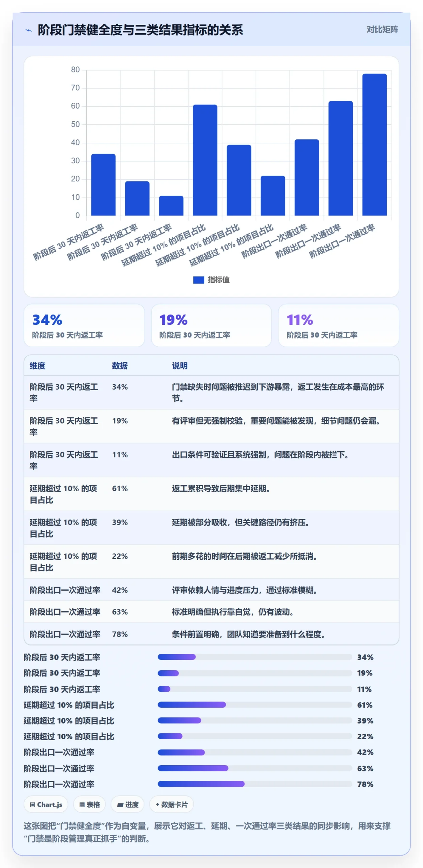423x868 pixels.
Task: Click the footer text beginning 这张图把
Action: tap(207, 832)
